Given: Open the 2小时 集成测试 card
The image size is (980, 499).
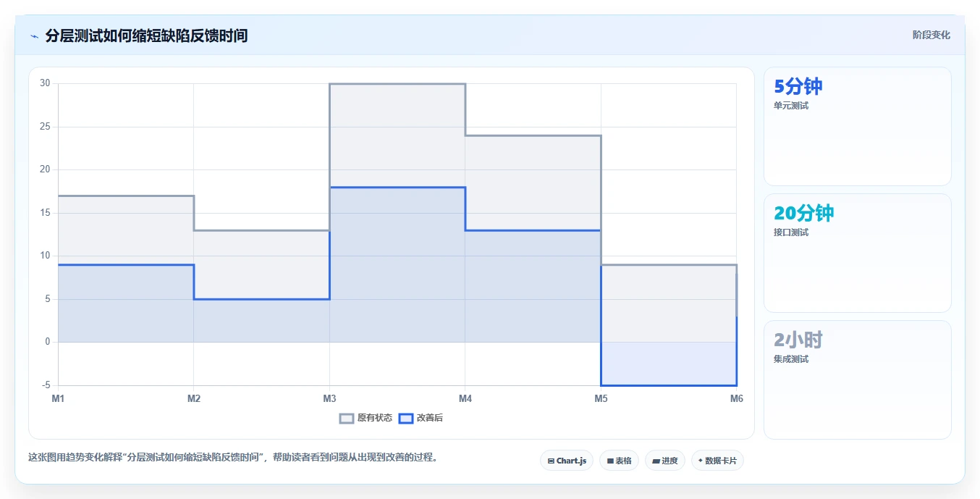Looking at the screenshot, I should (857, 380).
